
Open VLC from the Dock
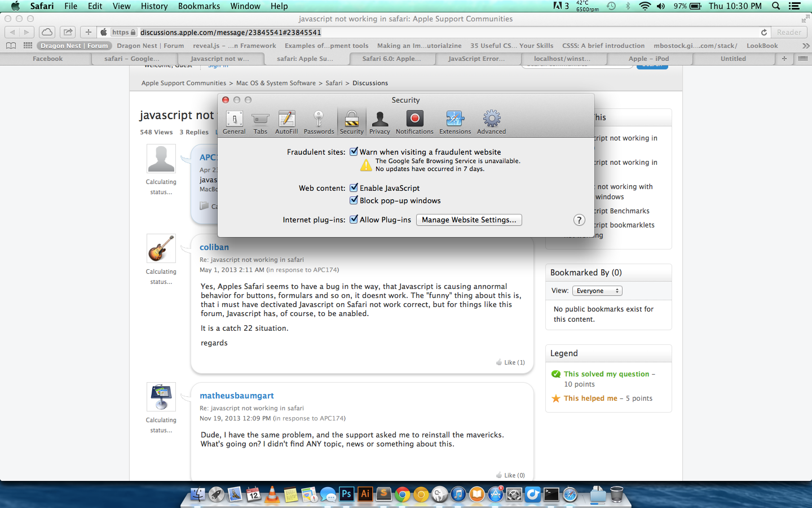point(272,494)
